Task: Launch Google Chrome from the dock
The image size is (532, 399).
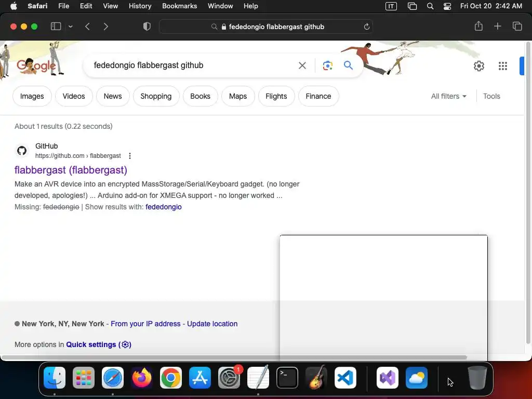Action: (x=170, y=378)
